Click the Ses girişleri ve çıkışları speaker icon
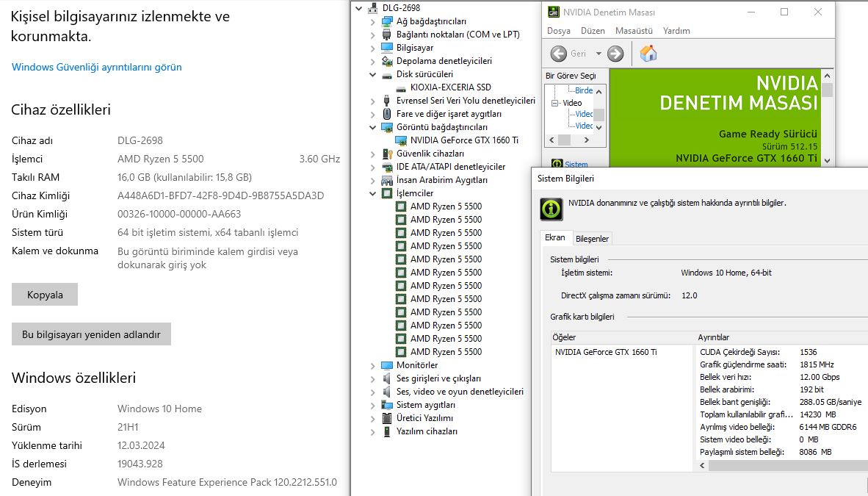The width and height of the screenshot is (868, 496). (387, 378)
